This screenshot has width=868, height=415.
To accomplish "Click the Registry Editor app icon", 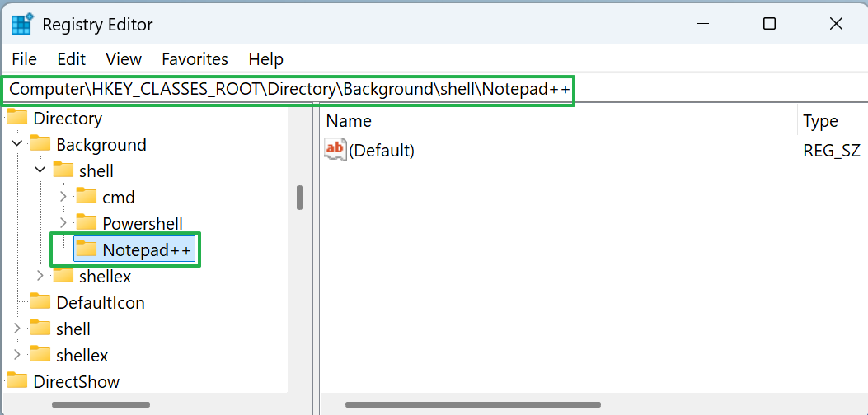I will tap(23, 24).
